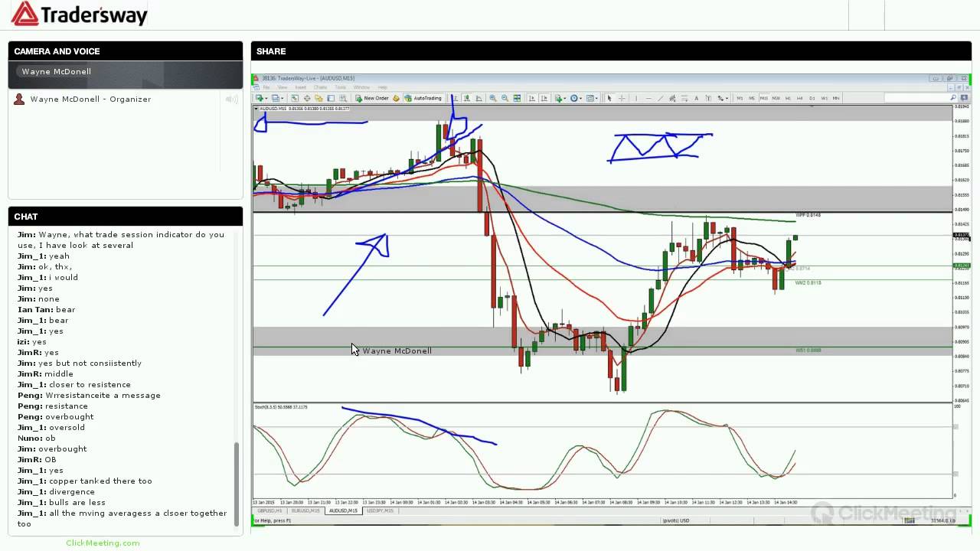
Task: Switch to candlestick chart display
Action: (466, 98)
